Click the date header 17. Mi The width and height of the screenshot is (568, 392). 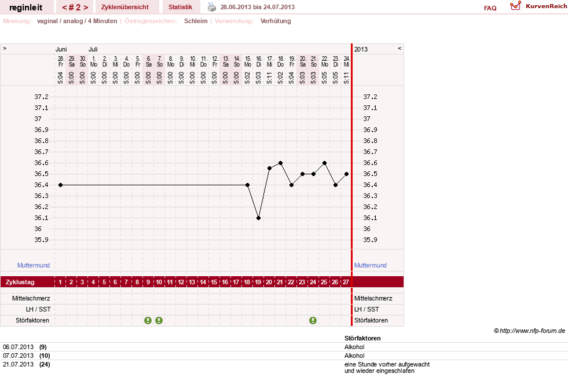click(270, 61)
